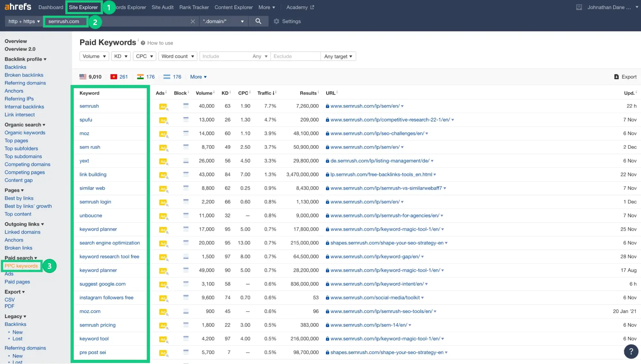Click the Block icon for semrush row

coord(186,106)
